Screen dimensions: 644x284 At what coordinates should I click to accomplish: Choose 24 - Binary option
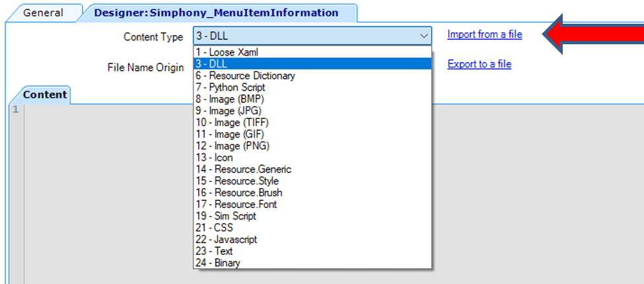218,263
